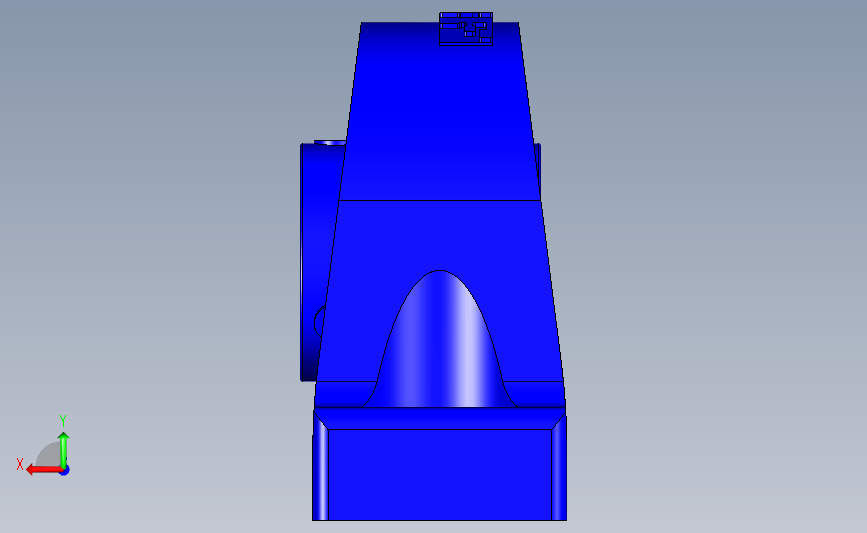
Task: Select the small bracket fitting atop the housing
Action: pyautogui.click(x=466, y=29)
